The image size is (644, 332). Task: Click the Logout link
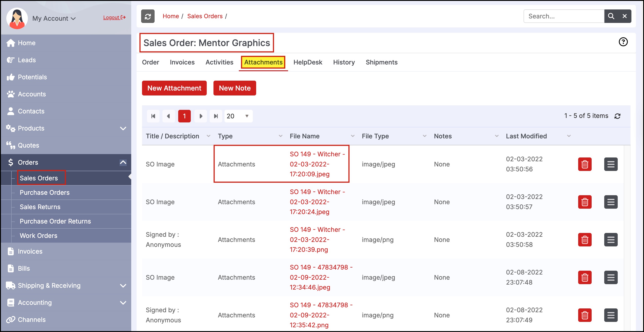(x=114, y=17)
